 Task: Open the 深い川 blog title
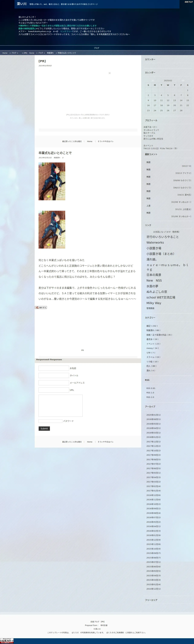[22, 4]
